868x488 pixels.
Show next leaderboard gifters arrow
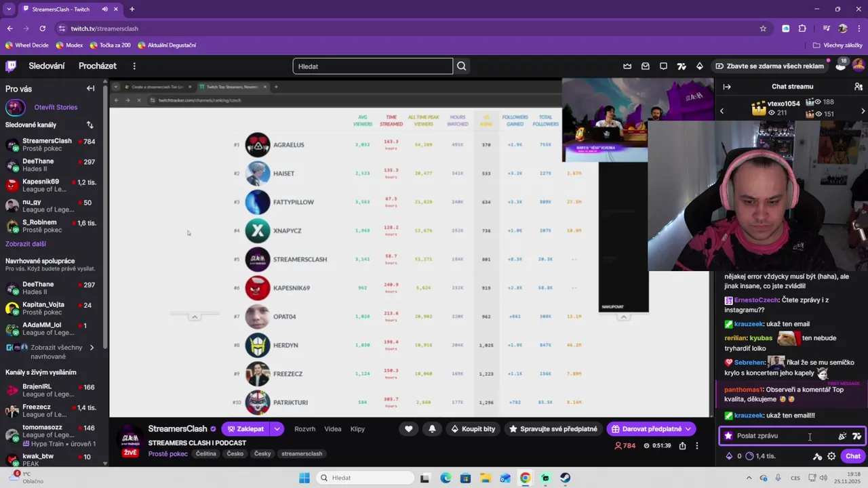[863, 110]
